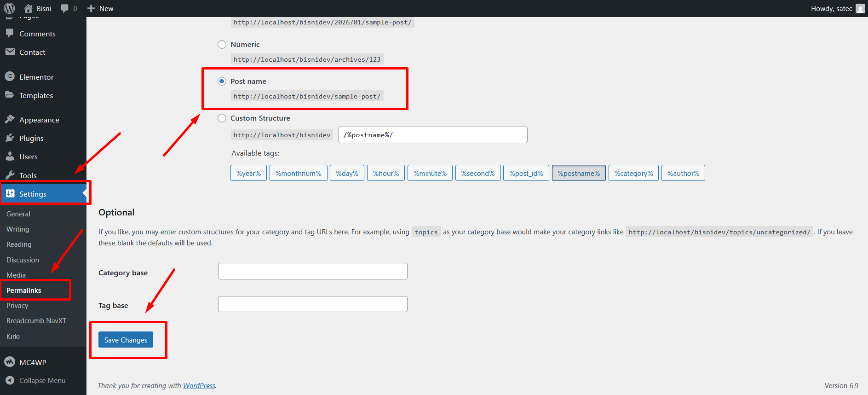Open the Reading settings submenu item
The image size is (868, 395).
click(x=19, y=244)
